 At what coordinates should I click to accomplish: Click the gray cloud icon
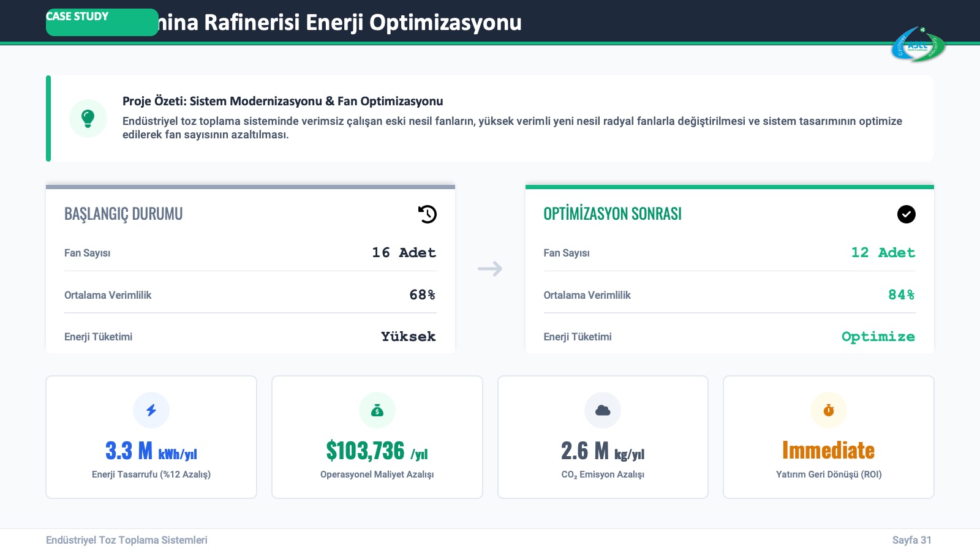point(603,410)
